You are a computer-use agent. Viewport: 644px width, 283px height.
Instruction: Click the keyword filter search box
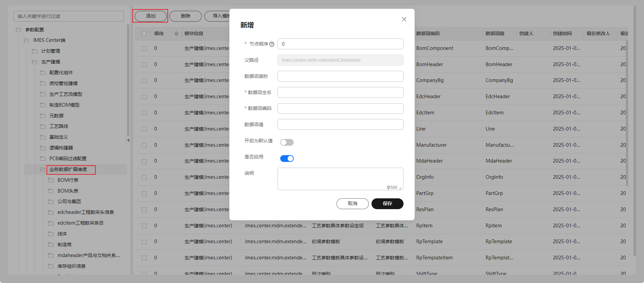pos(69,16)
